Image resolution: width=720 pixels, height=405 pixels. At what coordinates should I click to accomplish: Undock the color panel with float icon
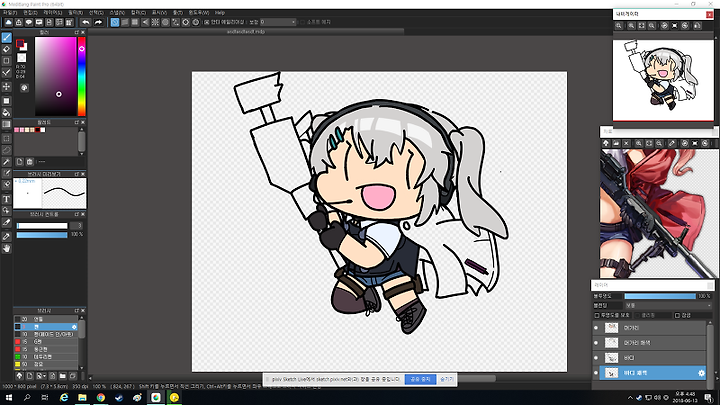tap(77, 33)
